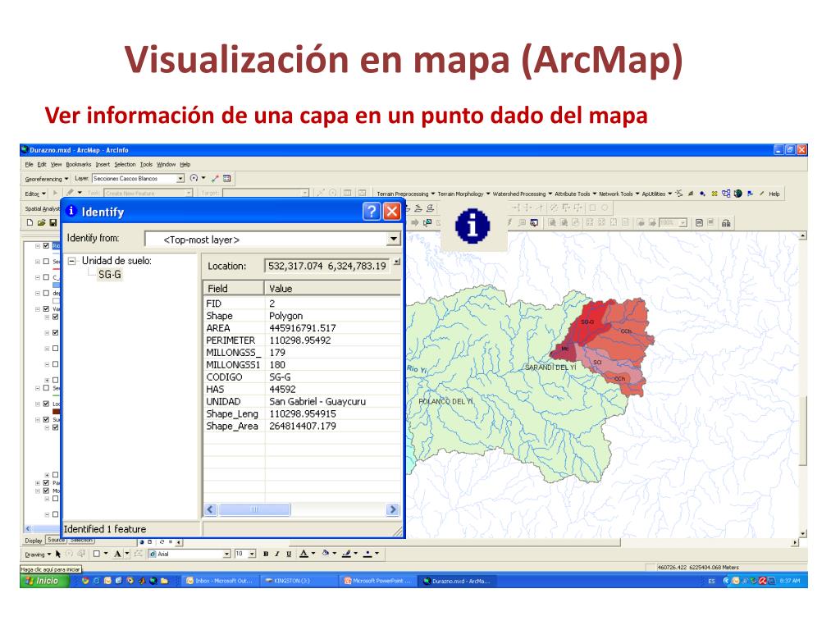Open the Drawing dropdown menu

coord(38,554)
